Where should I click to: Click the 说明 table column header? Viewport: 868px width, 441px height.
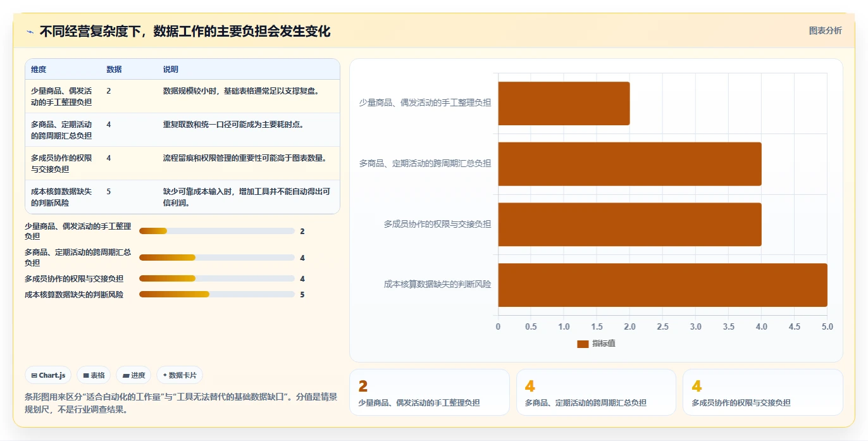point(171,70)
